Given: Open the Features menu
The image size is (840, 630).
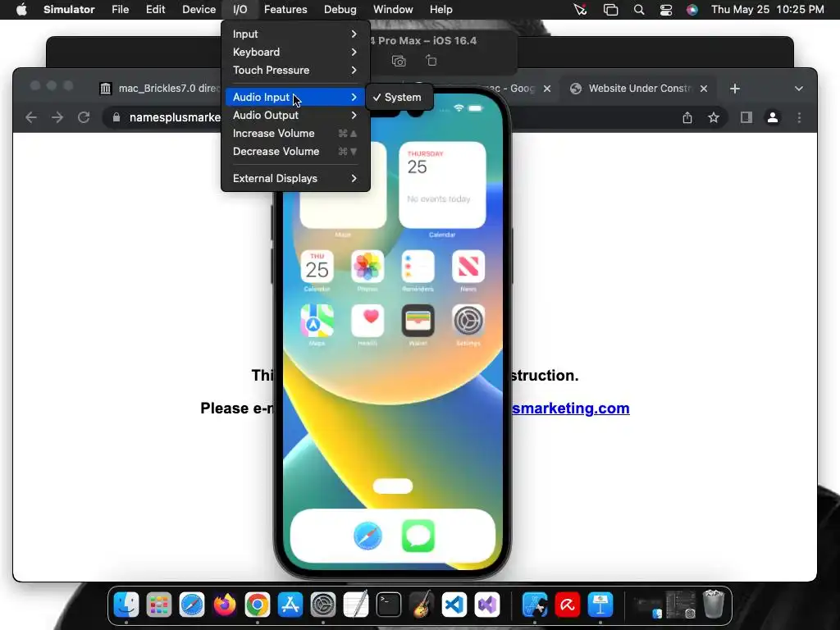Looking at the screenshot, I should click(285, 10).
